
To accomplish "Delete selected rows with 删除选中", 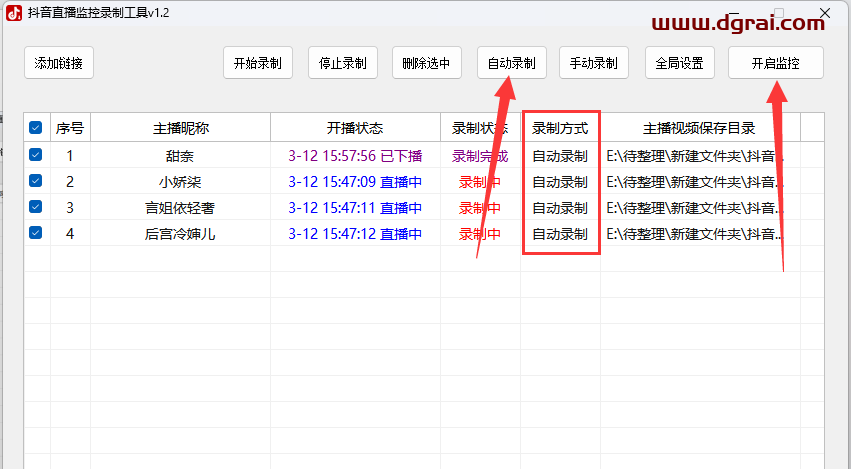I will tap(427, 63).
